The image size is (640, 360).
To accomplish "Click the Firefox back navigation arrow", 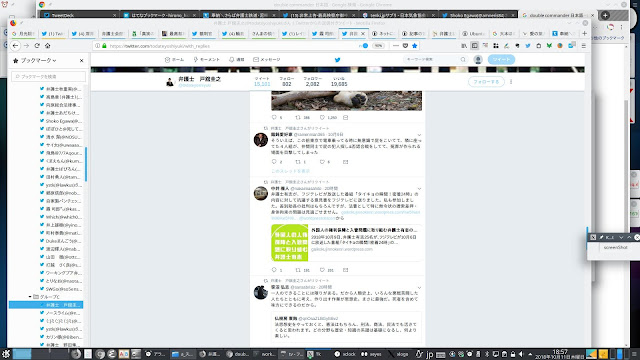I will tap(16, 46).
